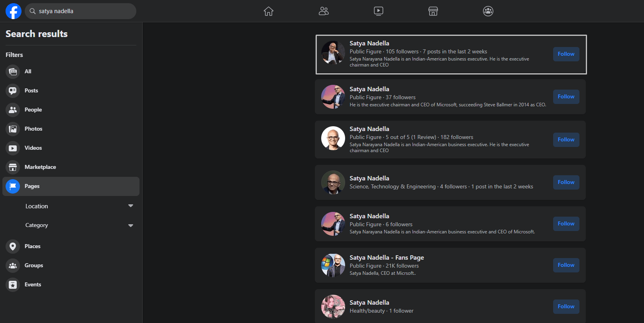Click the description mentioning Steve Ballmer
Viewport: 644px width, 323px height.
pos(448,105)
